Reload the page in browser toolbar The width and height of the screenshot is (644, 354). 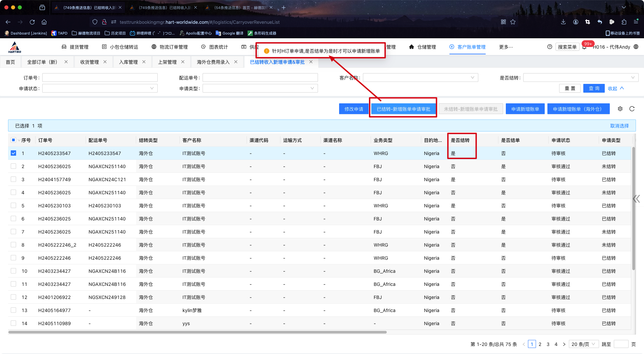[32, 22]
